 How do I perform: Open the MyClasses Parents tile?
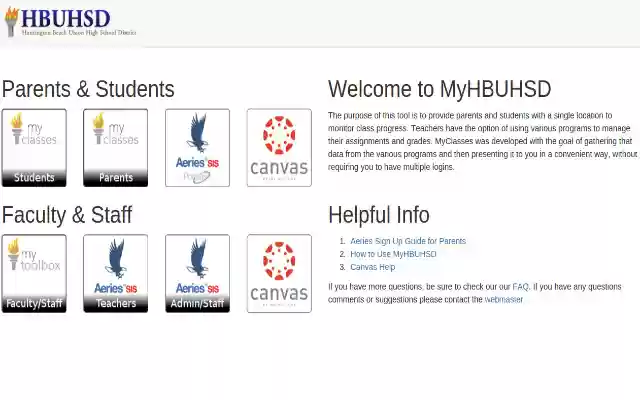click(116, 148)
